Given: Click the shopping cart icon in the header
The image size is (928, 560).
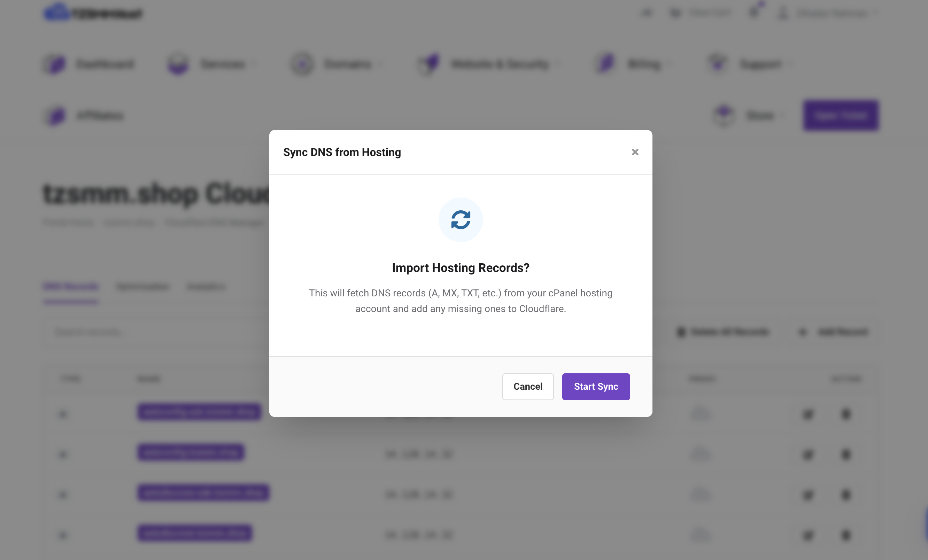Looking at the screenshot, I should point(675,13).
